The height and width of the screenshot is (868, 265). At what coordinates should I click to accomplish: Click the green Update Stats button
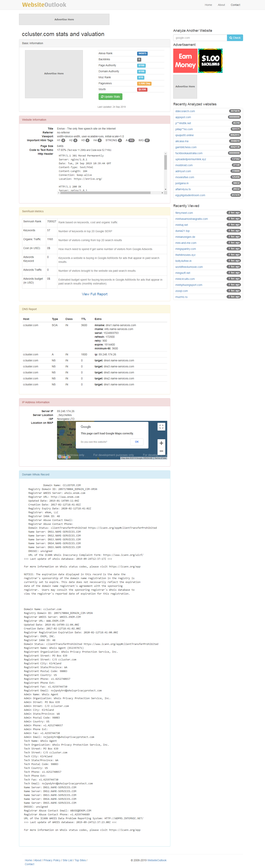[110, 97]
